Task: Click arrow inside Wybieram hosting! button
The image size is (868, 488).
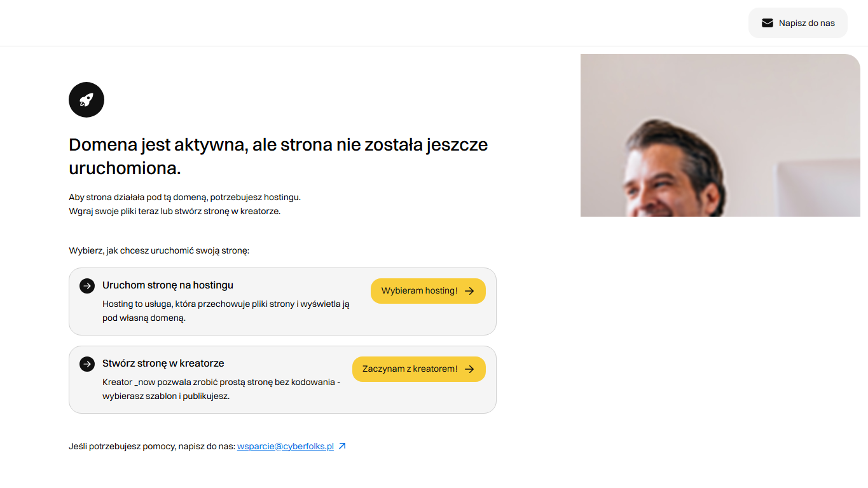Action: tap(469, 291)
